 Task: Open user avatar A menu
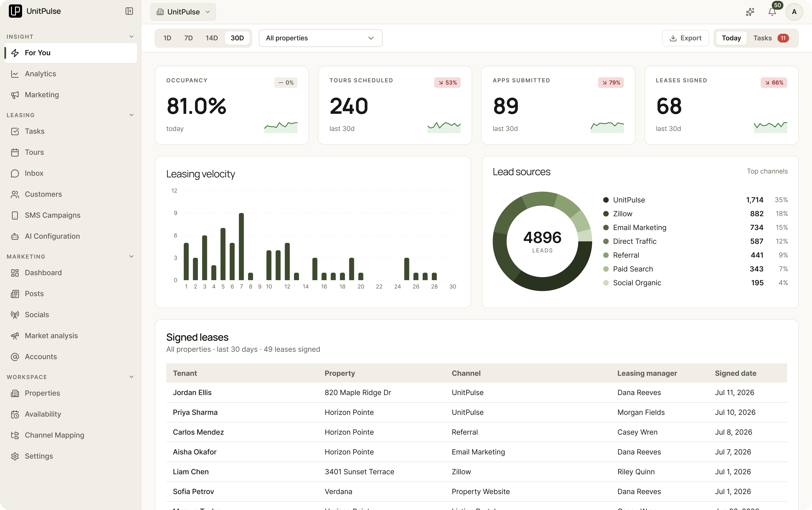(794, 12)
